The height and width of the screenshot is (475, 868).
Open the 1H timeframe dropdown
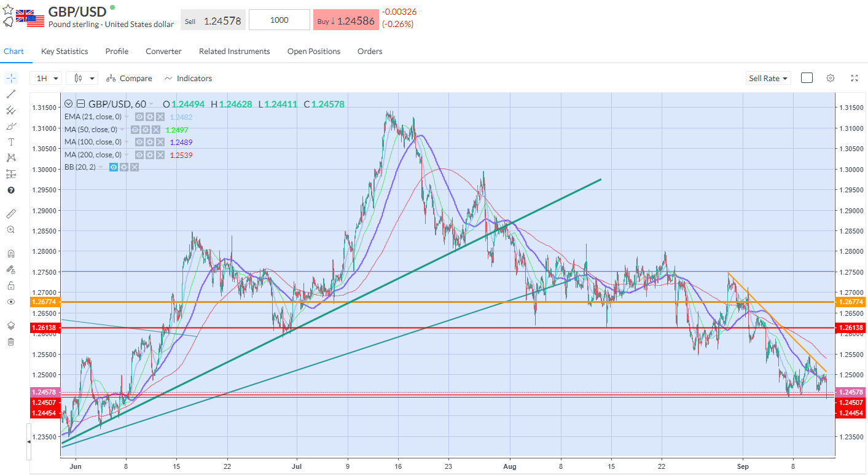point(47,78)
